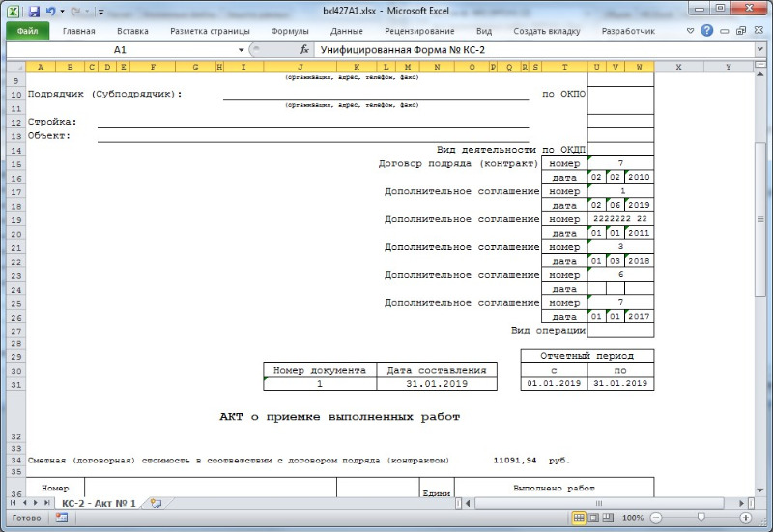
Task: Restore down the workbook window
Action: 741,31
